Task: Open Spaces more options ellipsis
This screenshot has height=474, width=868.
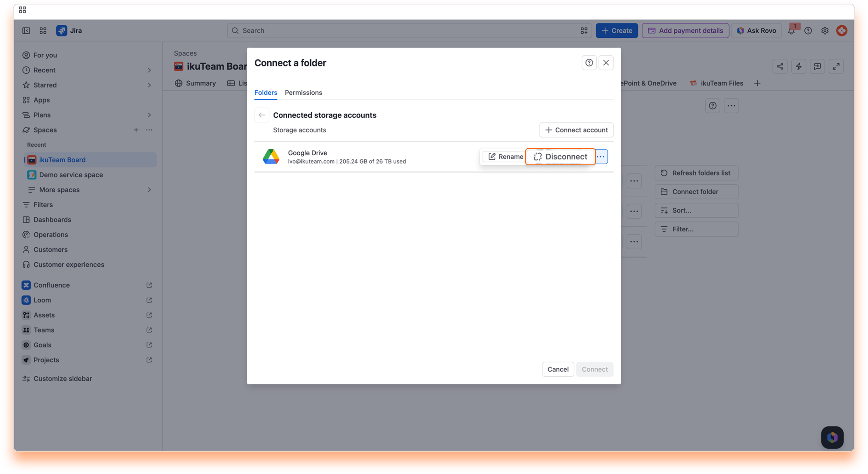Action: point(149,130)
